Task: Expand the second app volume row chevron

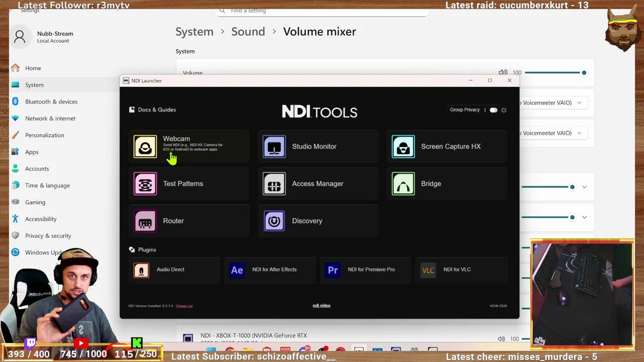Action: (584, 217)
